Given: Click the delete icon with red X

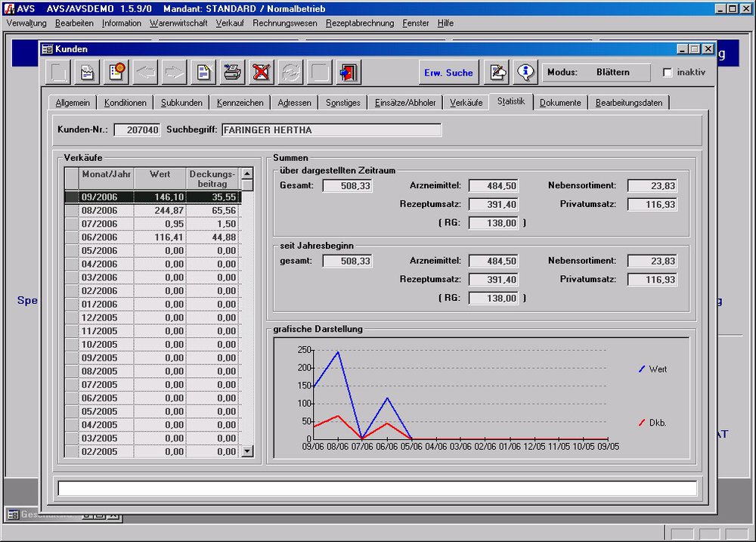Looking at the screenshot, I should (261, 73).
